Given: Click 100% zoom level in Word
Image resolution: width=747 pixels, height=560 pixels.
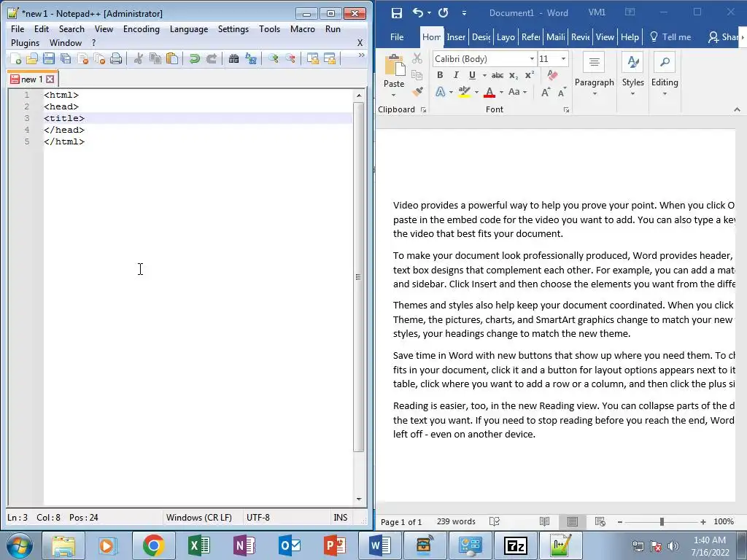Looking at the screenshot, I should pos(723,521).
